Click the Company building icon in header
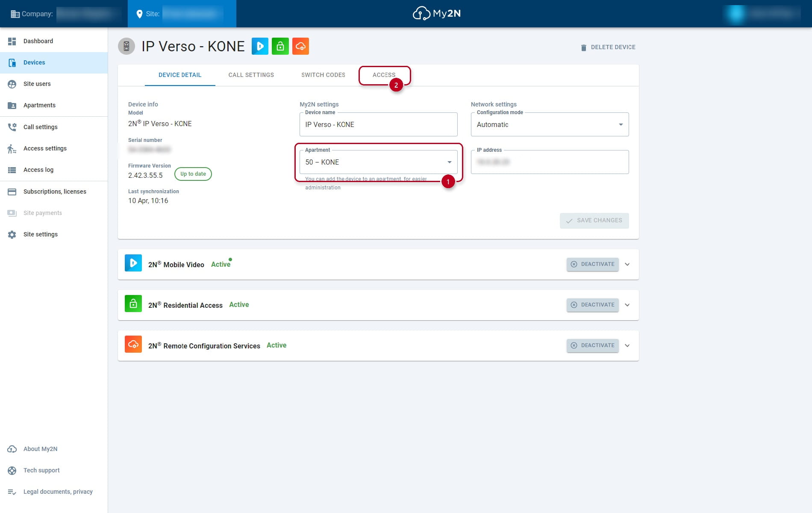The width and height of the screenshot is (812, 513). (x=15, y=14)
